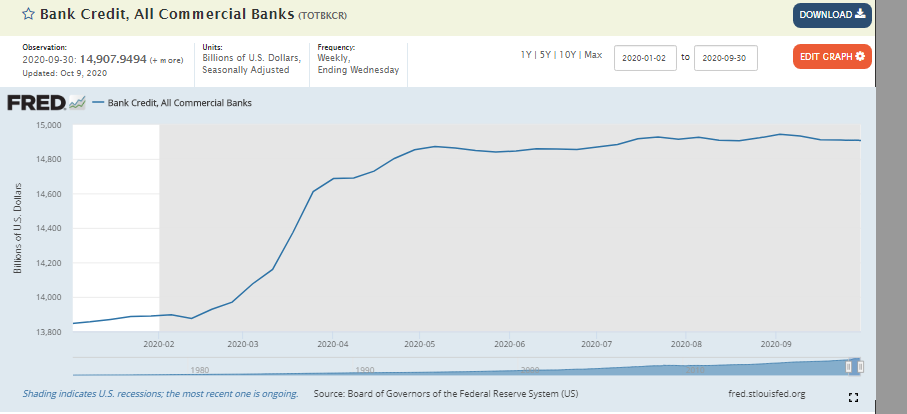Click the timeline navigator near 1990
Viewport: 907px width, 414px height.
coord(365,370)
